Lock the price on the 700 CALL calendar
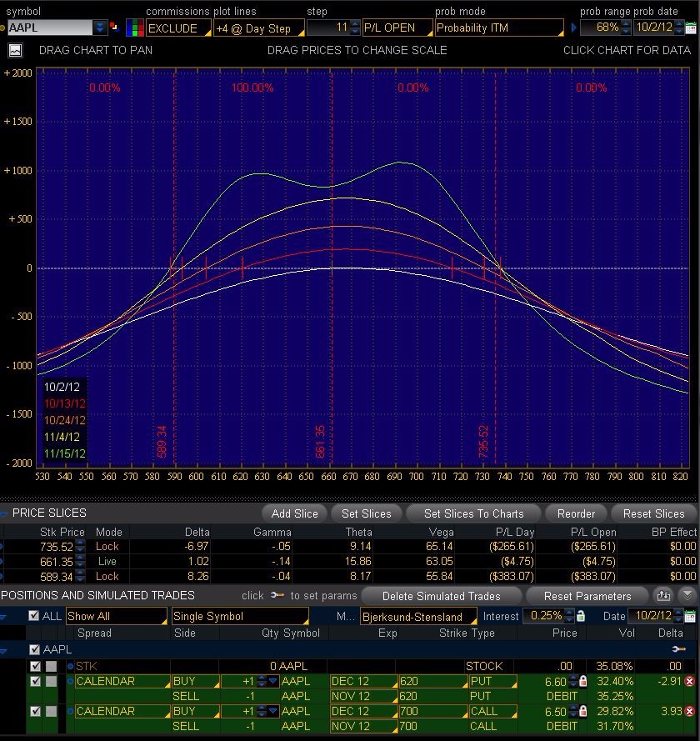Viewport: 700px width, 741px height. [x=582, y=711]
